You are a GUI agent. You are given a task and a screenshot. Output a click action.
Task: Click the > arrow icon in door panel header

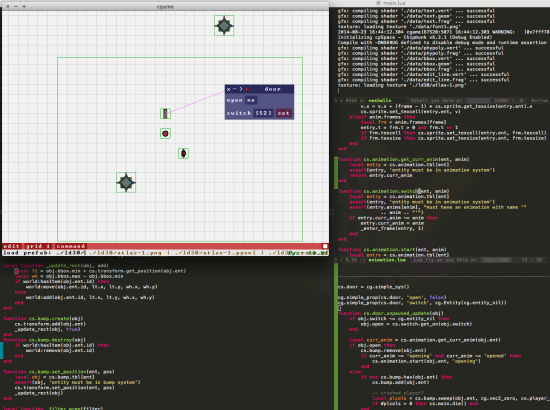(x=241, y=89)
